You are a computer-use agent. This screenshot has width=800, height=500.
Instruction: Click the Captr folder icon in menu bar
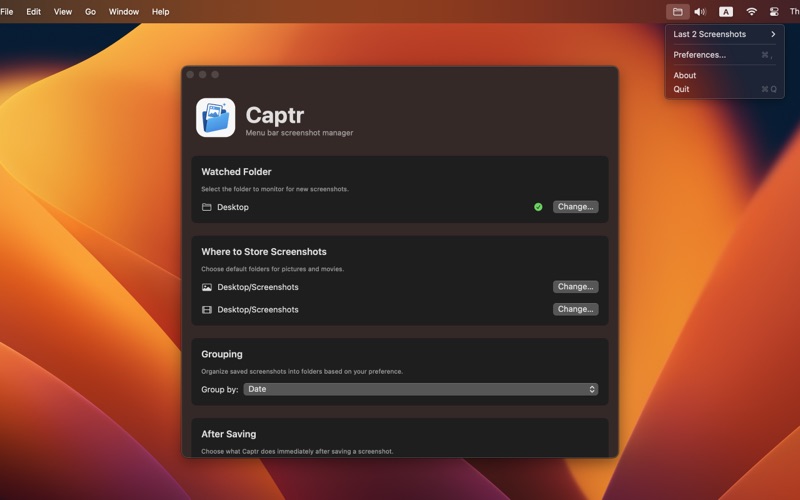coord(678,12)
